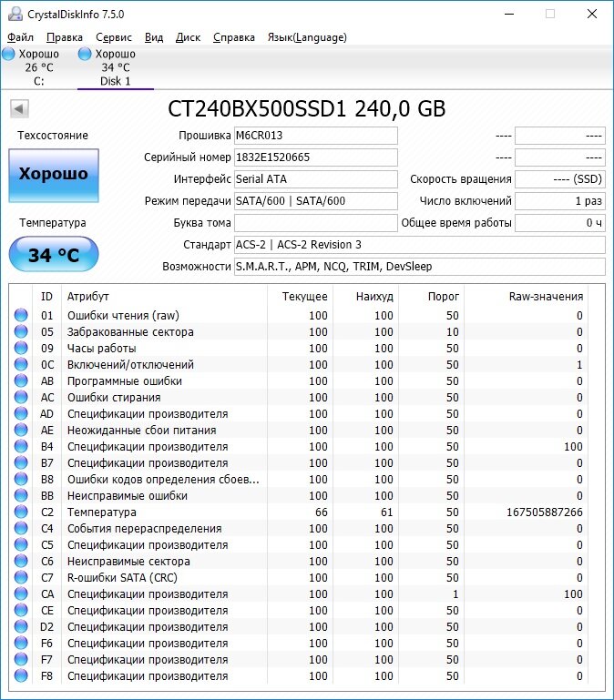Open the Файл menu
Viewport: 614px width, 700px height.
pyautogui.click(x=21, y=37)
